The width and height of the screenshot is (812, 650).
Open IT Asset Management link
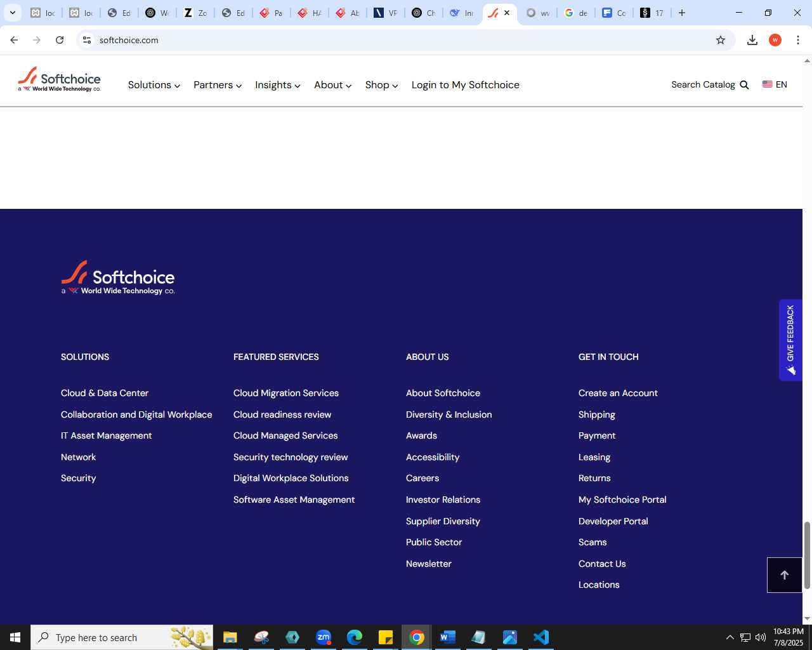click(x=107, y=435)
